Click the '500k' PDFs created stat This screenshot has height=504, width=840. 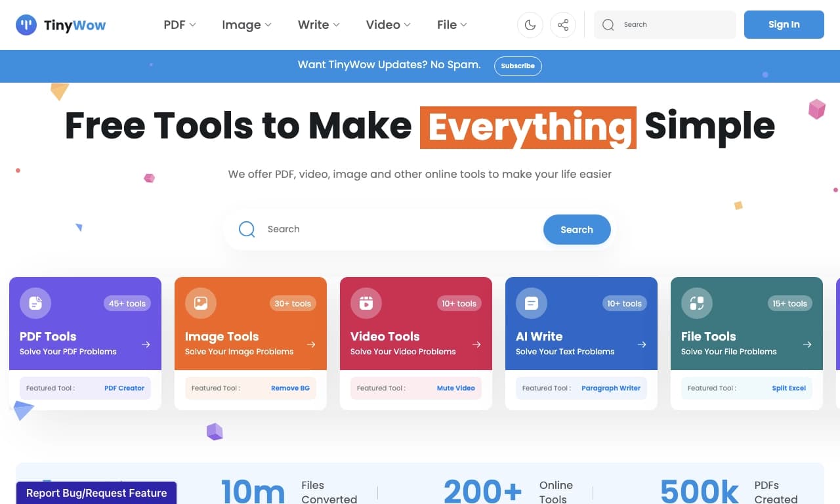(x=700, y=492)
